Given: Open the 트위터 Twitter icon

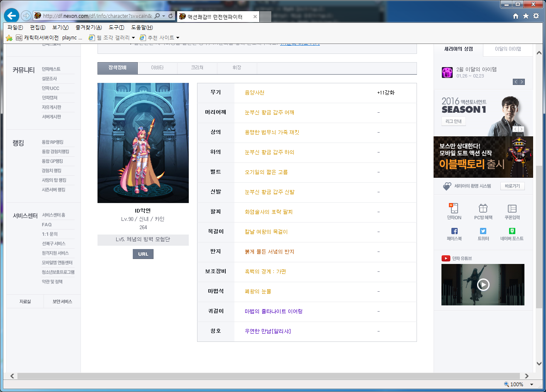Looking at the screenshot, I should (483, 231).
